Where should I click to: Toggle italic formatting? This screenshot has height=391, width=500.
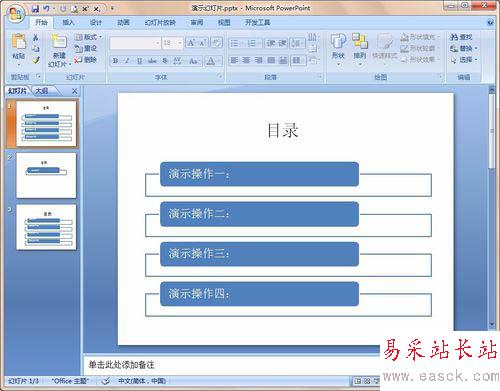tap(127, 61)
